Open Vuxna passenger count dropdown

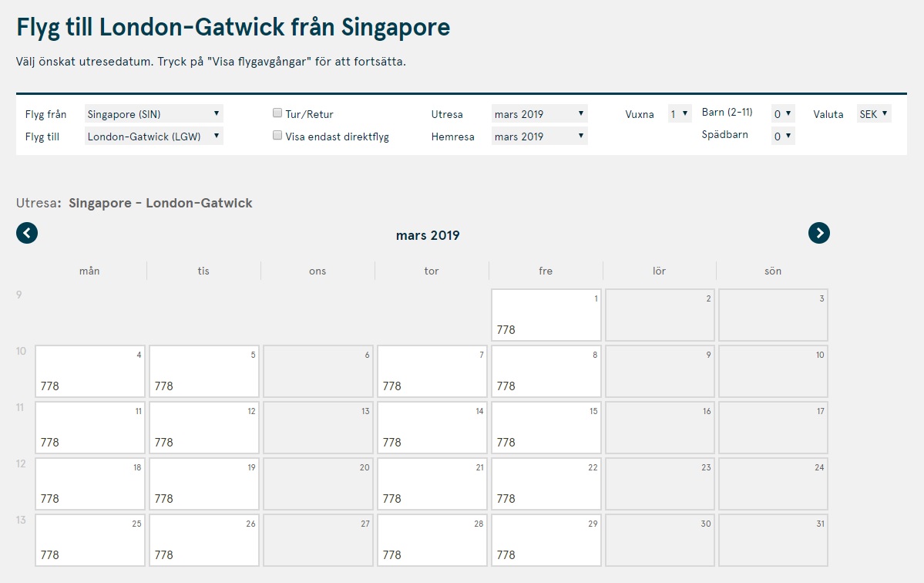coord(680,114)
